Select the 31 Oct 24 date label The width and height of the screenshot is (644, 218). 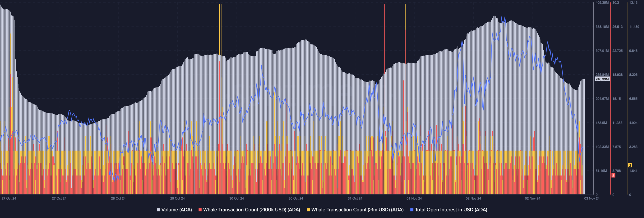pos(355,198)
